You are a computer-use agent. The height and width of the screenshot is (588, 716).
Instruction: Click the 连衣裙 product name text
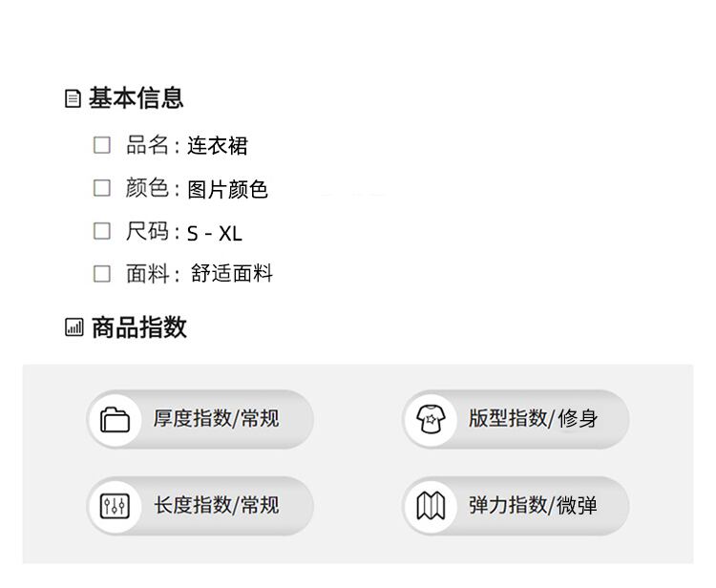[x=217, y=146]
